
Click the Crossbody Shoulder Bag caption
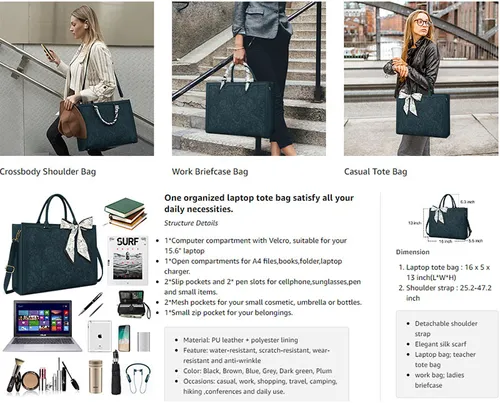point(48,172)
